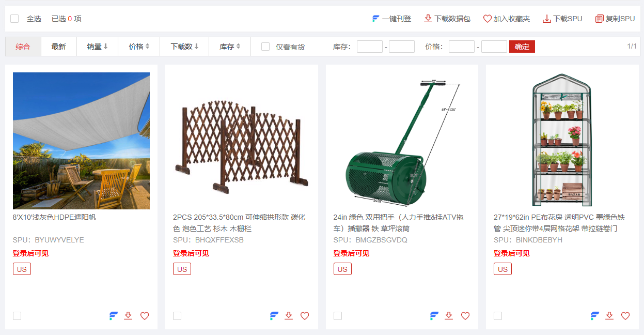Download data for the 木栅栏 fence product
644x335 pixels.
pos(289,315)
